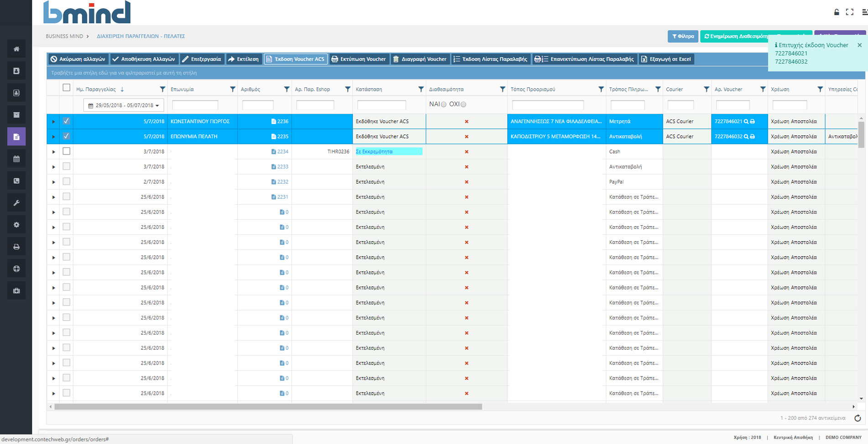868x444 pixels.
Task: Toggle fullscreen icon in header
Action: 849,12
